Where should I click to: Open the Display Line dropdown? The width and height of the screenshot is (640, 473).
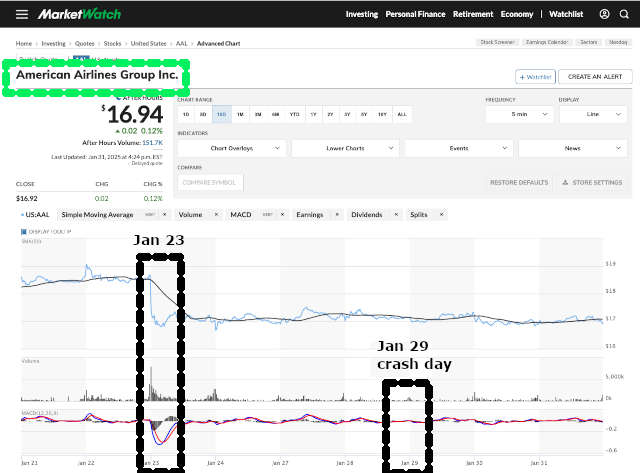593,114
